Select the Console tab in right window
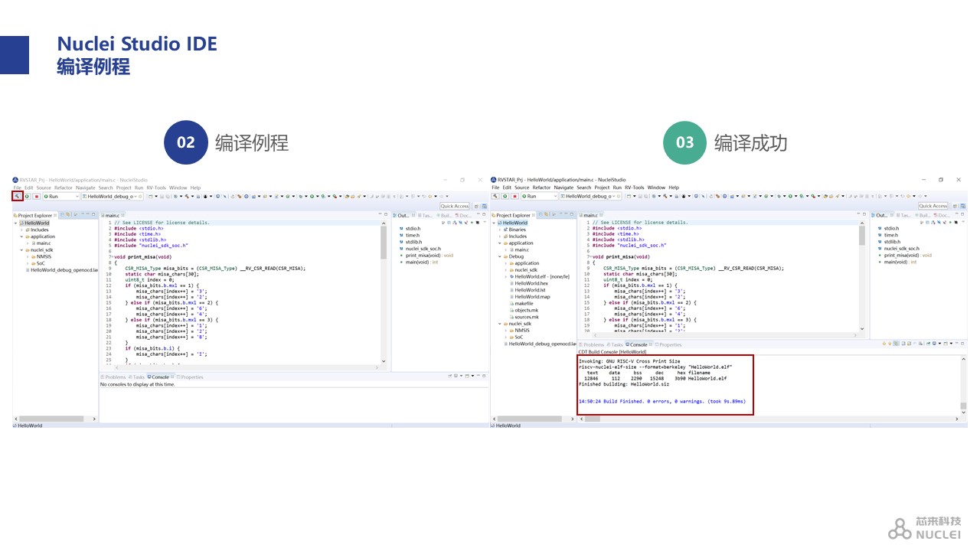This screenshot has width=980, height=551. 637,345
